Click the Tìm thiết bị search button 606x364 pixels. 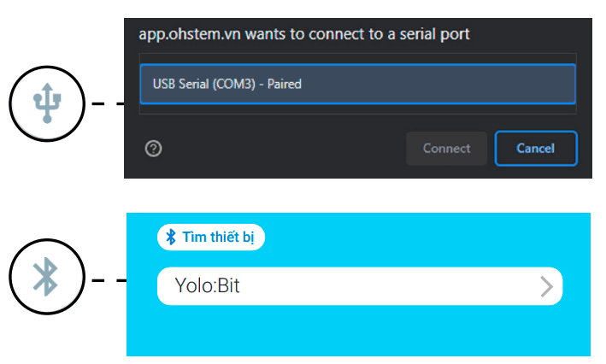pyautogui.click(x=211, y=237)
